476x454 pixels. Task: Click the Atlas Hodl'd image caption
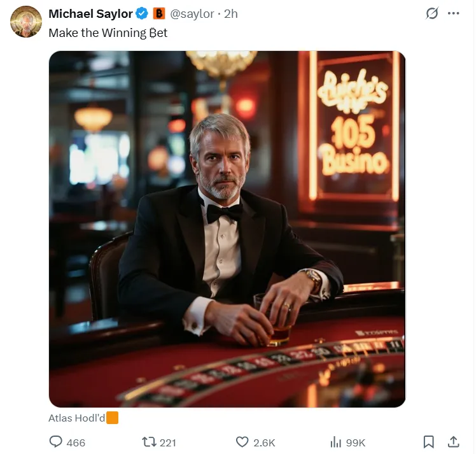click(78, 418)
